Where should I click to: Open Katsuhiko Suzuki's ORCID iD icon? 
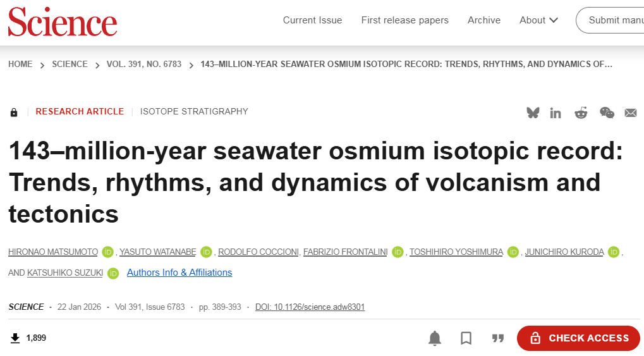tap(113, 273)
